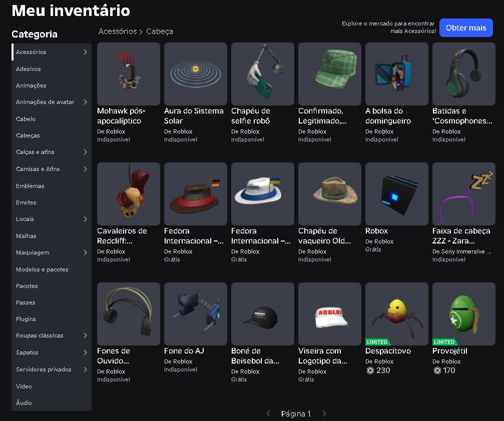Select the Adesivos category

click(52, 68)
